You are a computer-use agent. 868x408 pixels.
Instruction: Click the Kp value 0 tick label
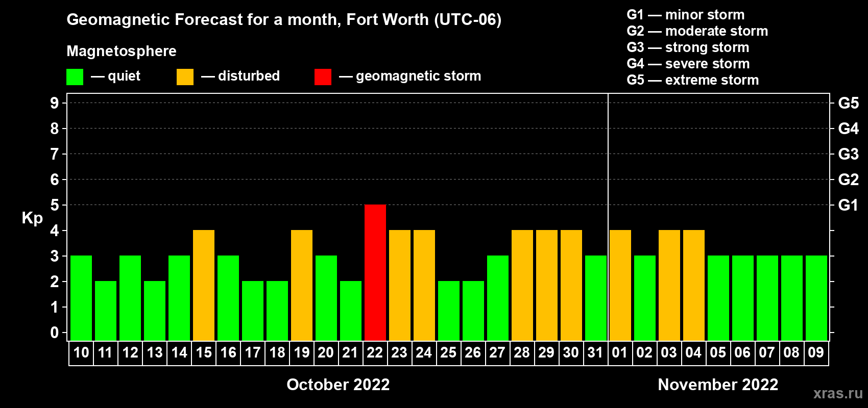pyautogui.click(x=55, y=333)
